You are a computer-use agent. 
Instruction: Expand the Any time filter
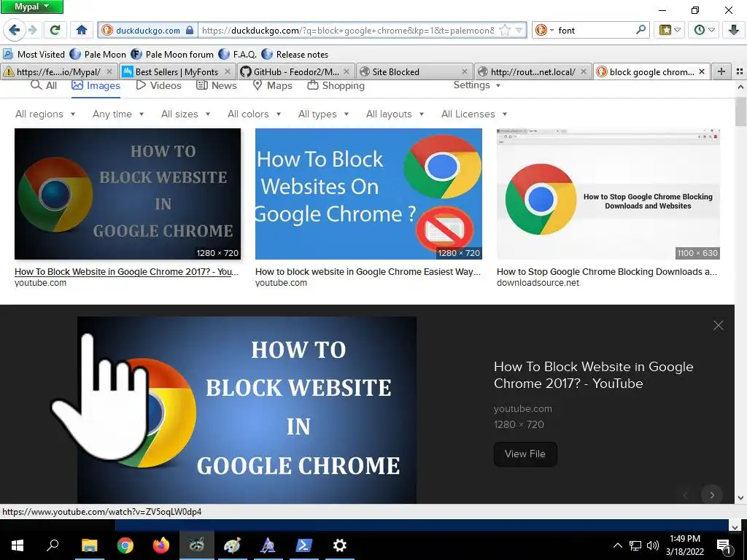click(x=118, y=114)
